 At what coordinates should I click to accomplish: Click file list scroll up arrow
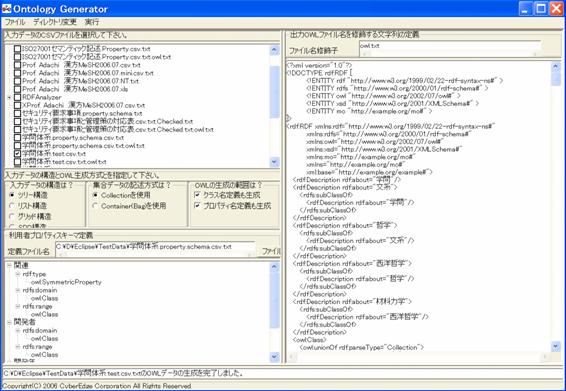point(275,50)
